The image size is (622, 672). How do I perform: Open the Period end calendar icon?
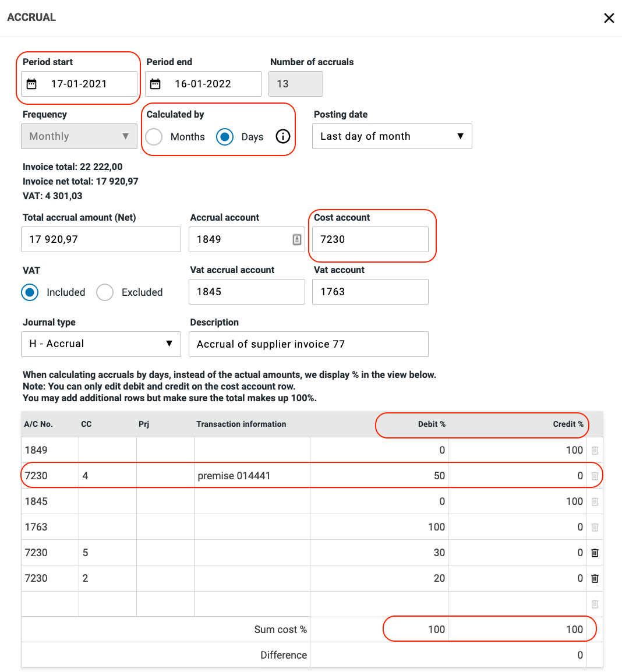coord(155,84)
